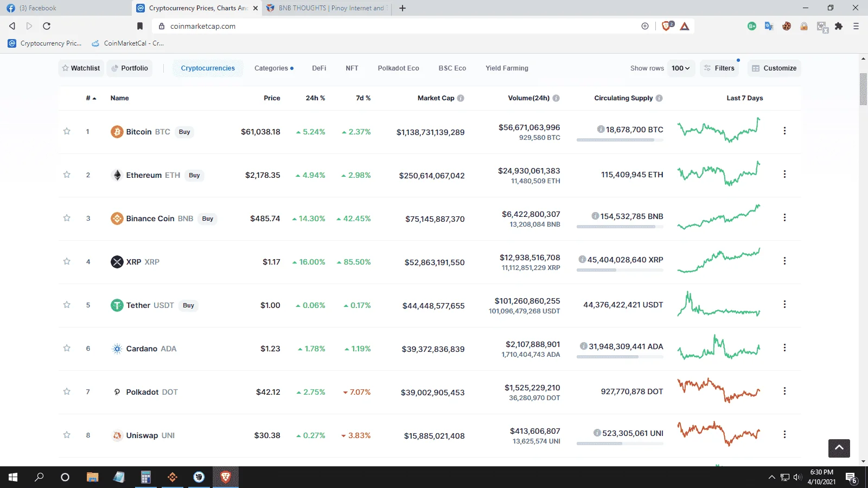Open the three-dot menu for Polkadot
868x488 pixels.
click(784, 391)
